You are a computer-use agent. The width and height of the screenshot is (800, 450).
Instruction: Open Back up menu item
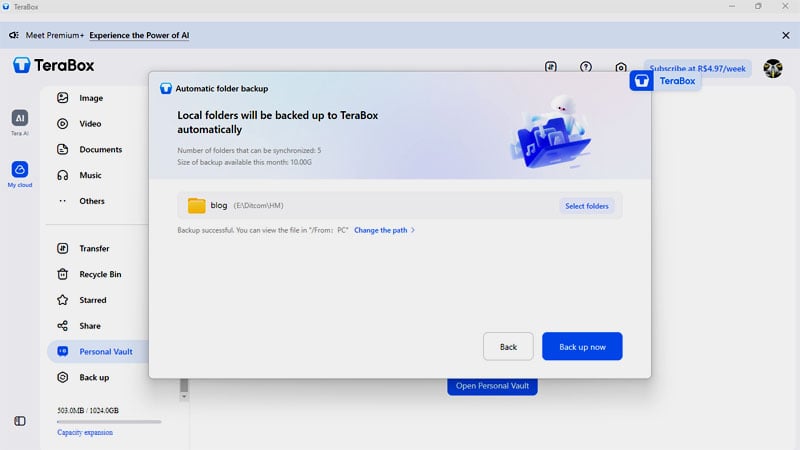point(94,378)
